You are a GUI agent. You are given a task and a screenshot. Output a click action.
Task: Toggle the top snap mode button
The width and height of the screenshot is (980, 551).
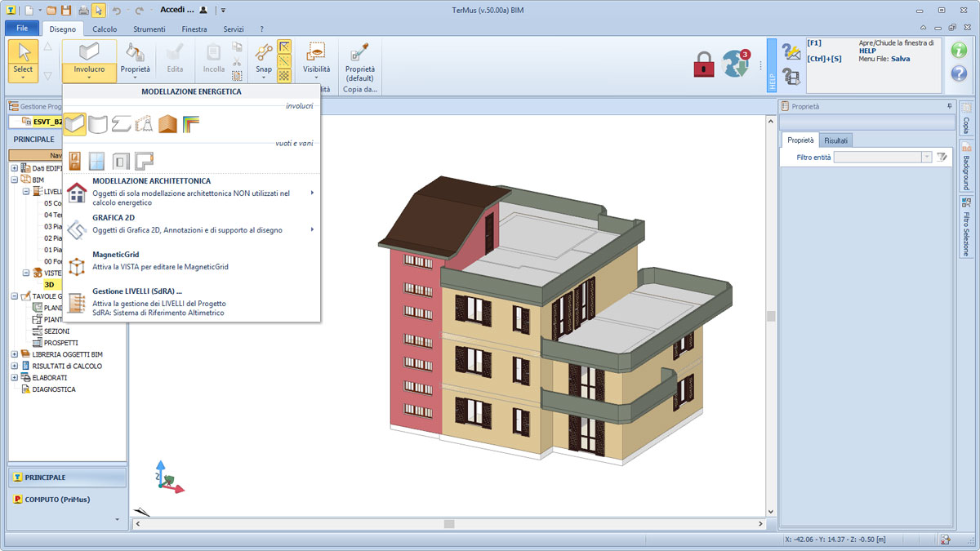click(x=284, y=46)
